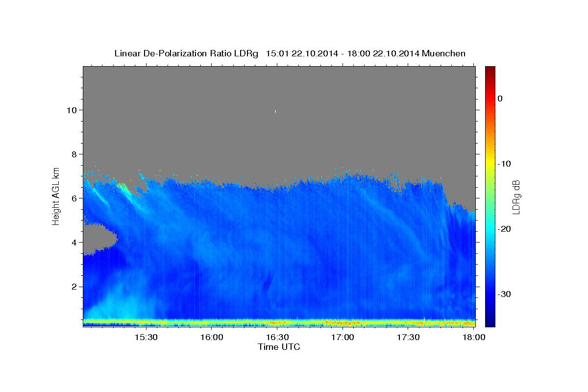This screenshot has width=588, height=392.
Task: Click the 18:00 time tick label
Action: [x=474, y=337]
